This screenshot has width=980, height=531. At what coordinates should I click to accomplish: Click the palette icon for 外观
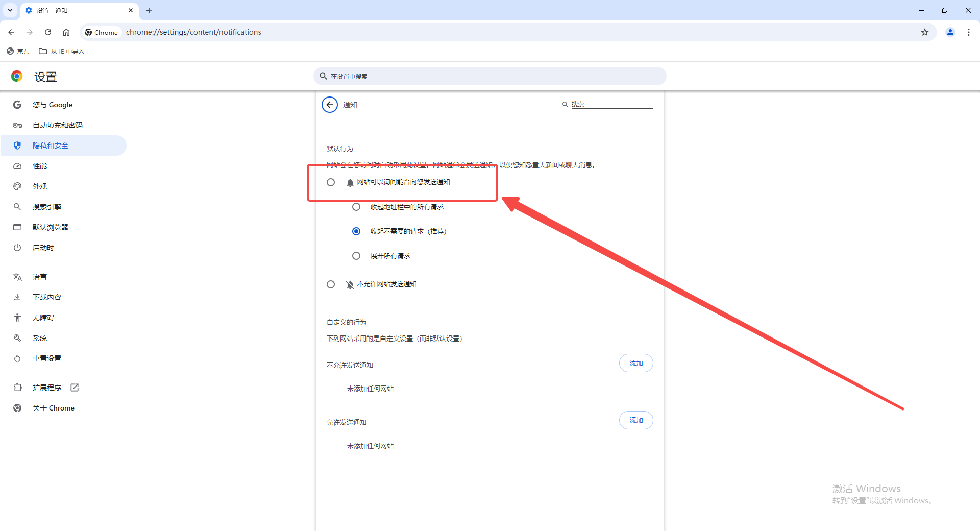coord(17,186)
